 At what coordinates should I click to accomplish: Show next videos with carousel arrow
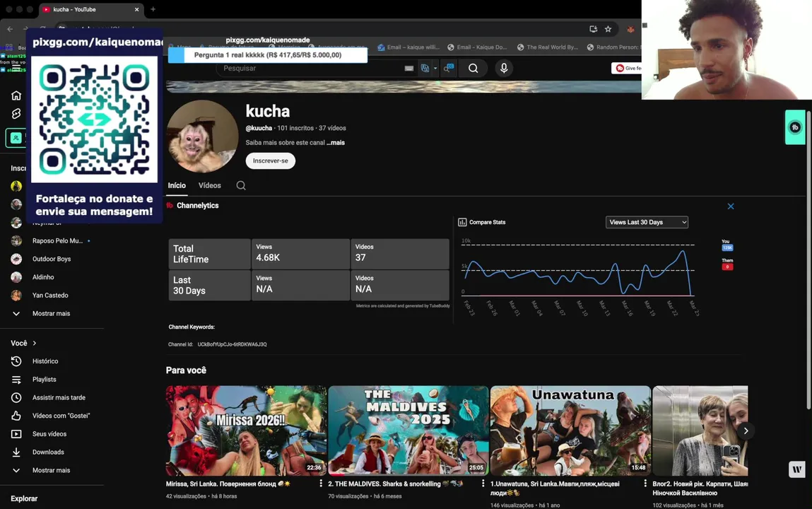(x=746, y=431)
